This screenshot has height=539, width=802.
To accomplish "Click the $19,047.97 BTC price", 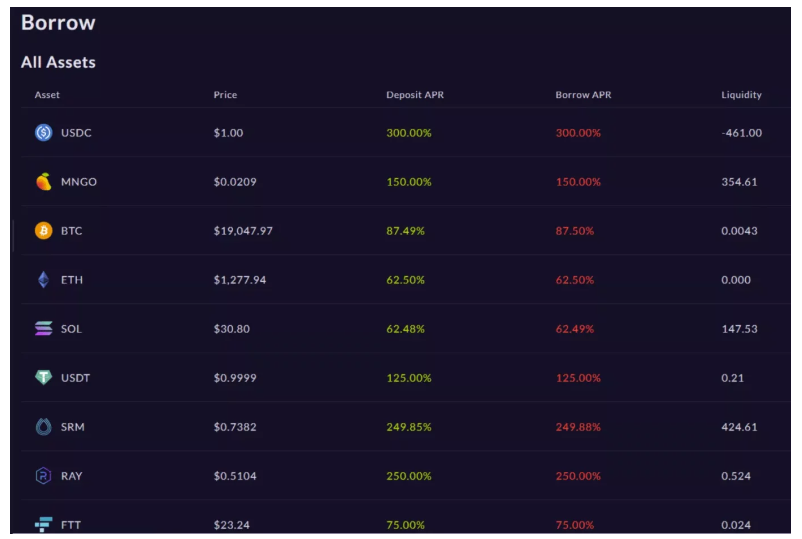I will [x=243, y=231].
